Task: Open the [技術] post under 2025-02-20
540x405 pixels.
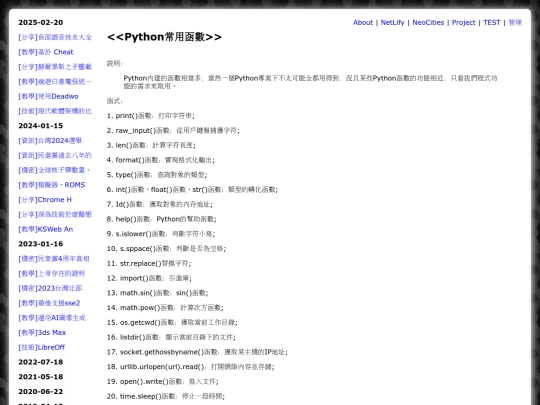Action: pyautogui.click(x=55, y=111)
